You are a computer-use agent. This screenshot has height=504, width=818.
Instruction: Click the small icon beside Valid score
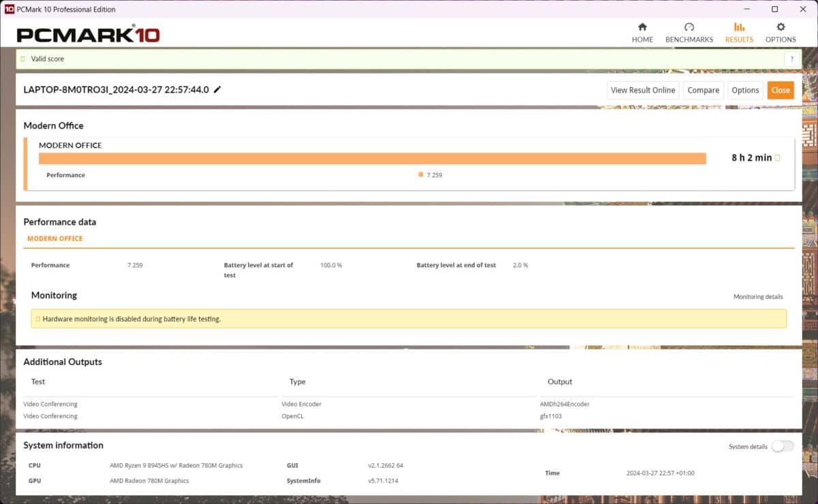pyautogui.click(x=22, y=59)
